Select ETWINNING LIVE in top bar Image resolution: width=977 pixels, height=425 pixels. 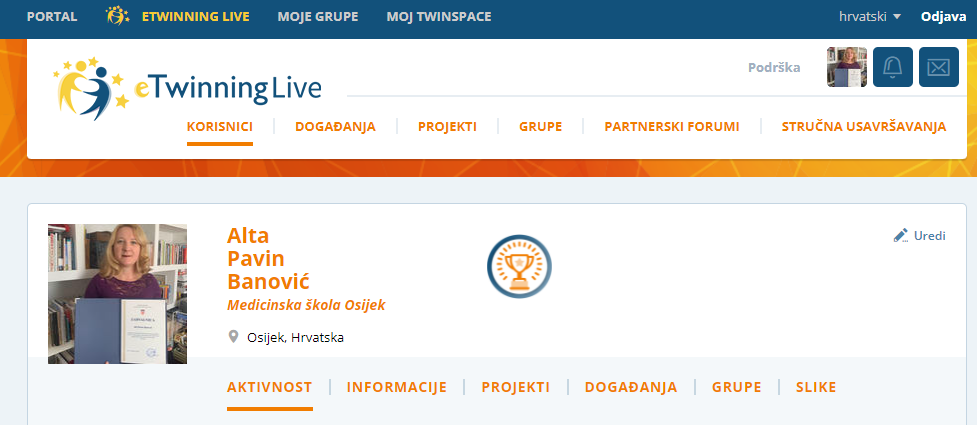196,17
